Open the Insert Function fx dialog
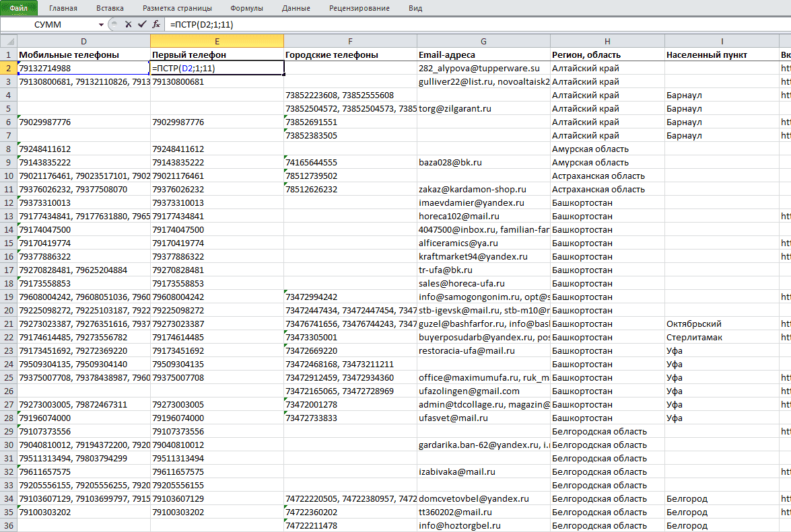Screen dimensions: 791x532 point(156,24)
